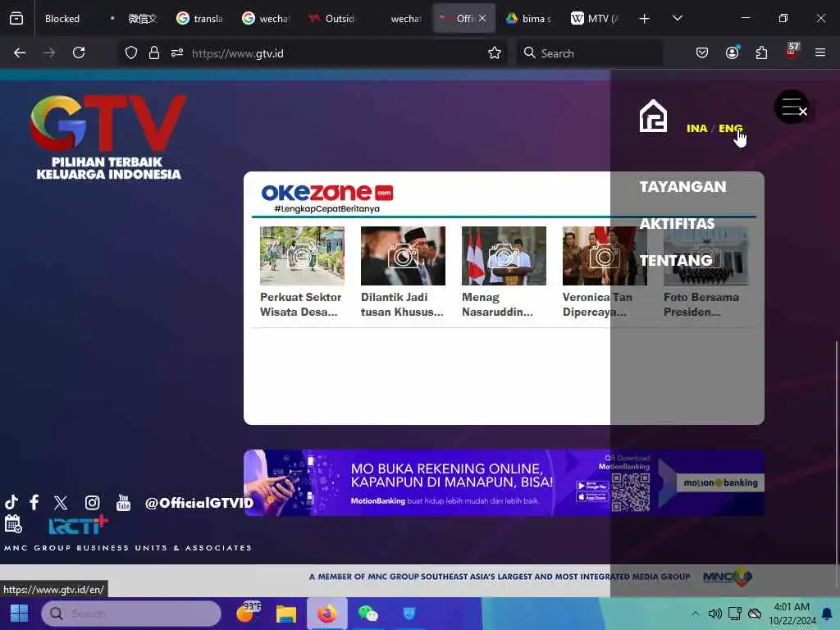Open File Explorer from the taskbar
This screenshot has width=840, height=630.
tap(286, 614)
